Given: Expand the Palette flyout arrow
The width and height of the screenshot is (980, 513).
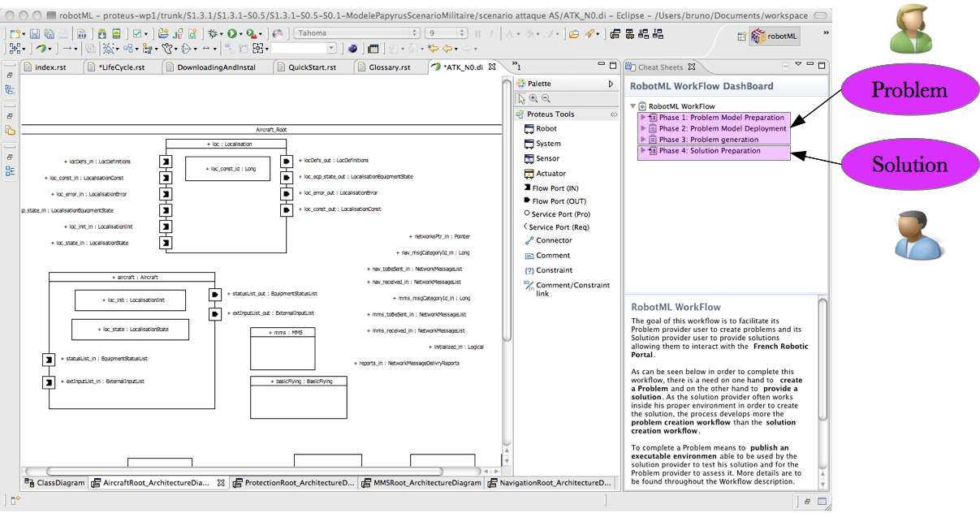Looking at the screenshot, I should click(x=611, y=84).
